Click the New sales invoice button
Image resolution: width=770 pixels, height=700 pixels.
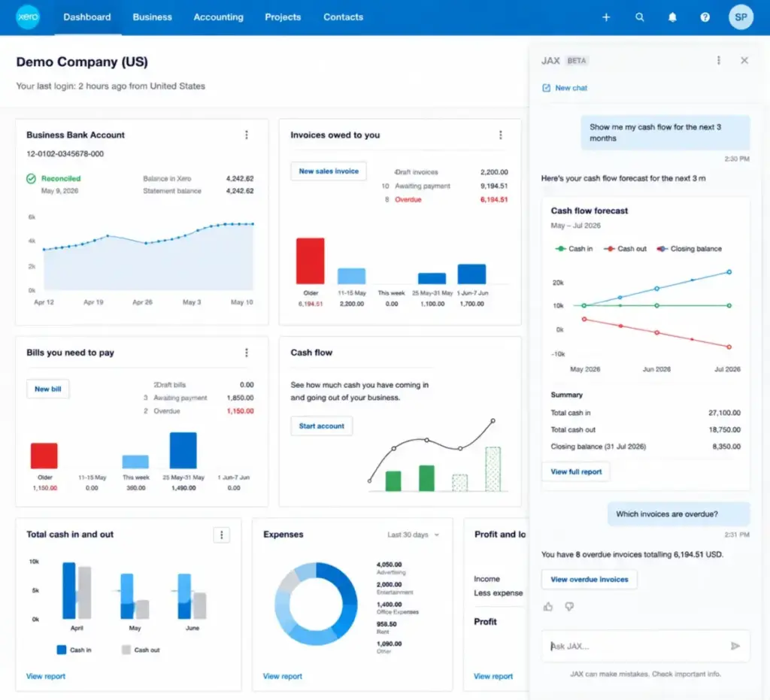point(329,171)
